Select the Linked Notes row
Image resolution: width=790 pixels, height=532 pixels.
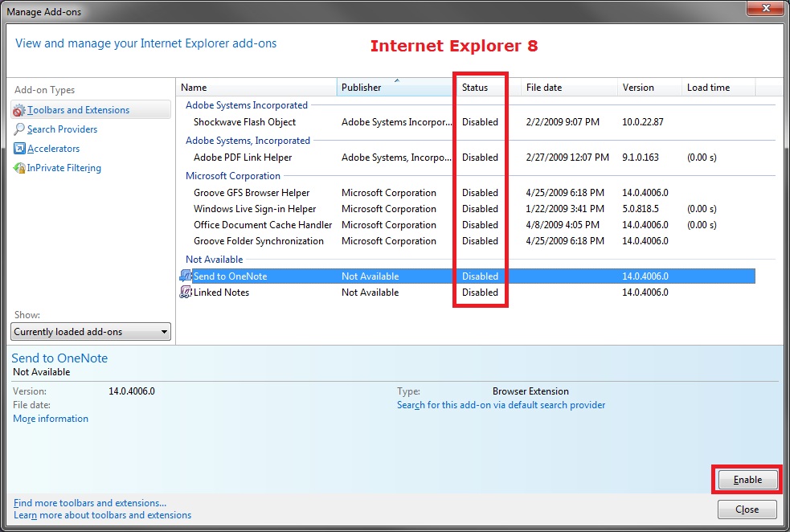click(x=467, y=293)
